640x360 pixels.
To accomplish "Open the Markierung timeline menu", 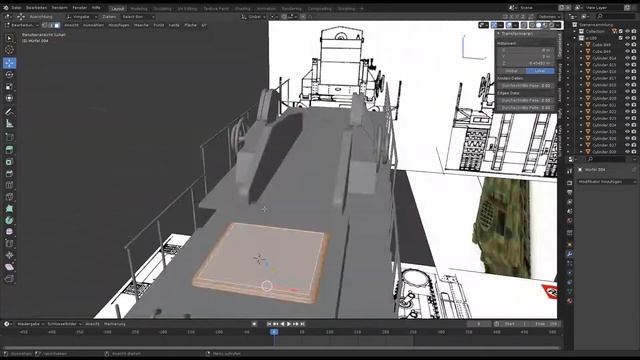I will 114,324.
